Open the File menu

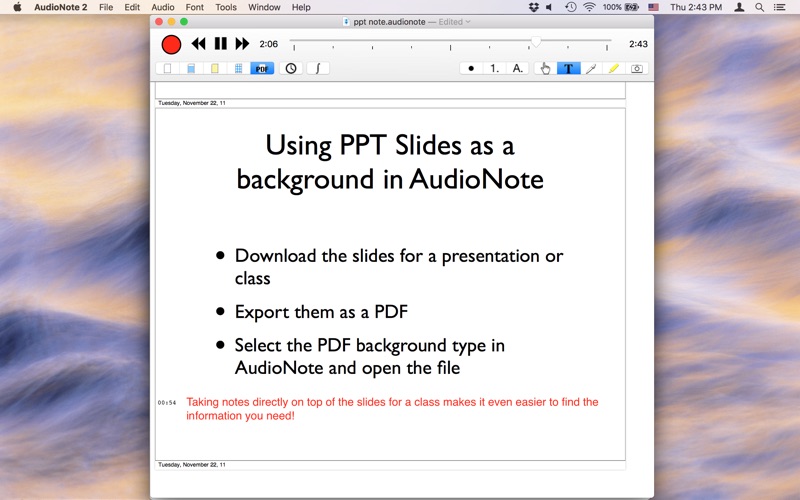pos(106,7)
